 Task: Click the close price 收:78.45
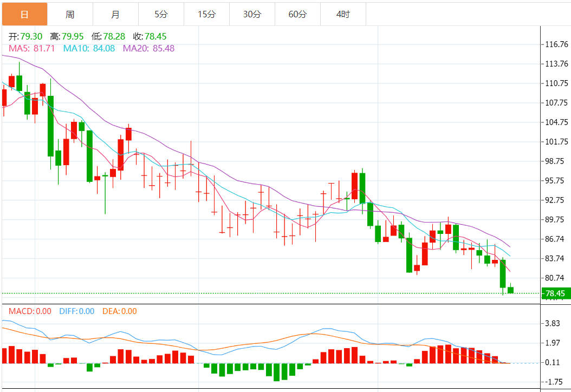pyautogui.click(x=150, y=36)
